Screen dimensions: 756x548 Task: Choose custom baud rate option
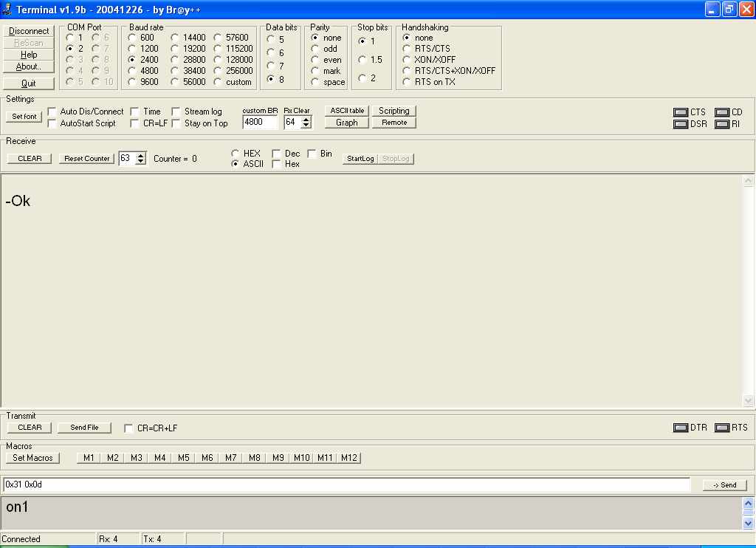(x=218, y=82)
